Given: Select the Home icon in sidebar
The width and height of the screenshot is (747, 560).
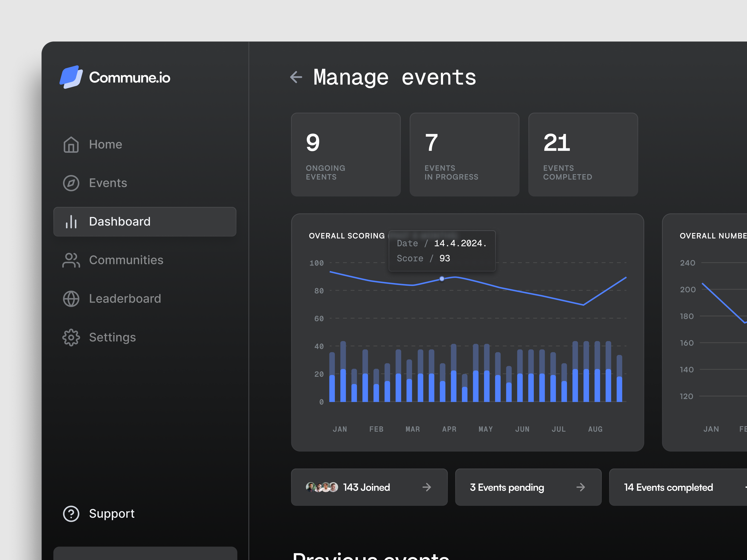Looking at the screenshot, I should pyautogui.click(x=71, y=144).
